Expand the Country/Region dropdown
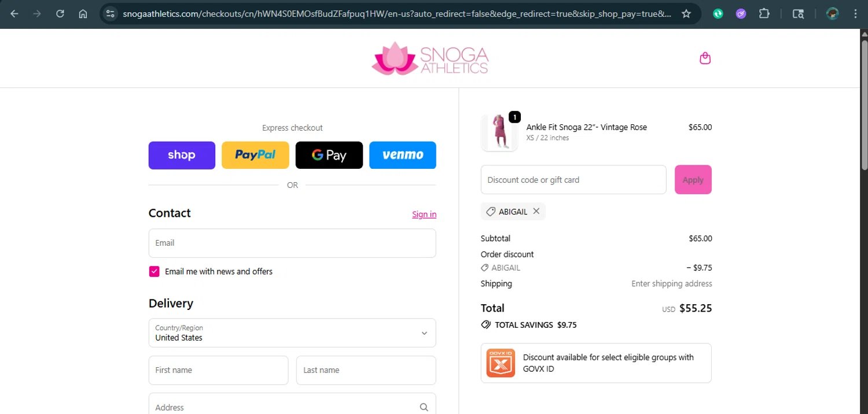Viewport: 868px width, 414px height. pos(292,333)
